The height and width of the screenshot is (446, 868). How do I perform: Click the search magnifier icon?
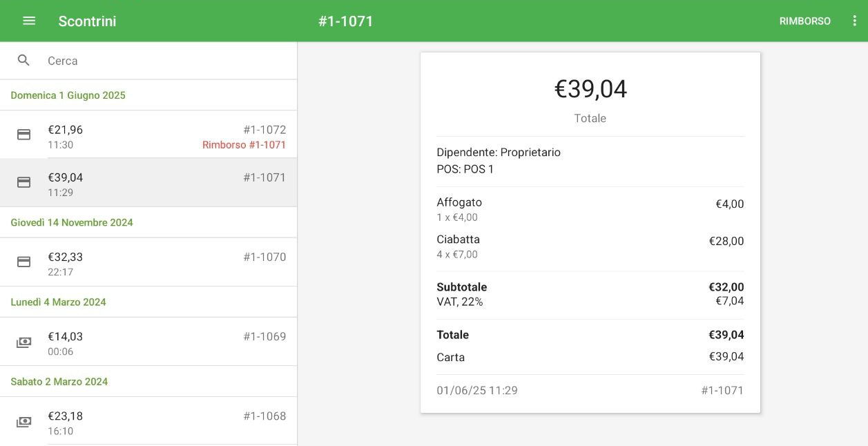point(23,61)
